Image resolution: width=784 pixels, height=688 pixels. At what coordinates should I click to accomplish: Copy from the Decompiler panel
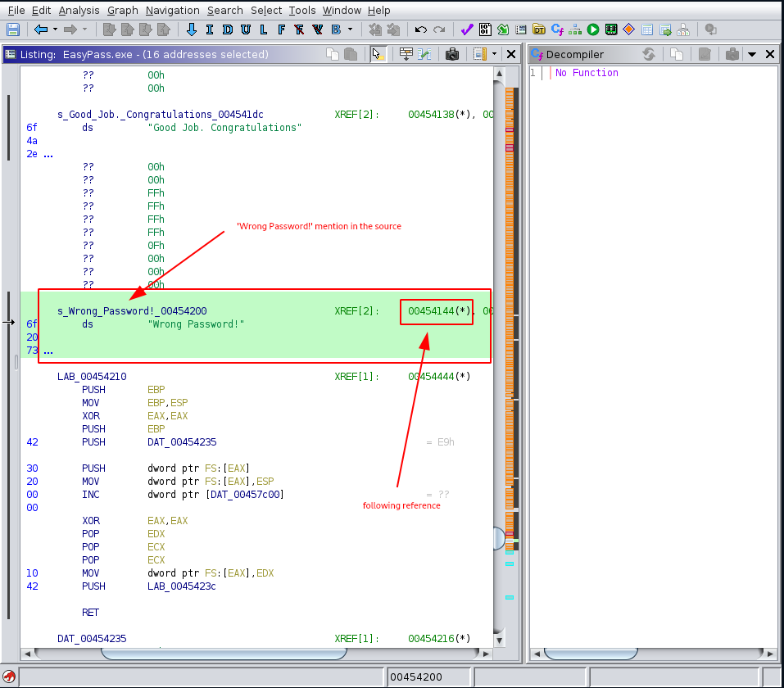pyautogui.click(x=678, y=53)
